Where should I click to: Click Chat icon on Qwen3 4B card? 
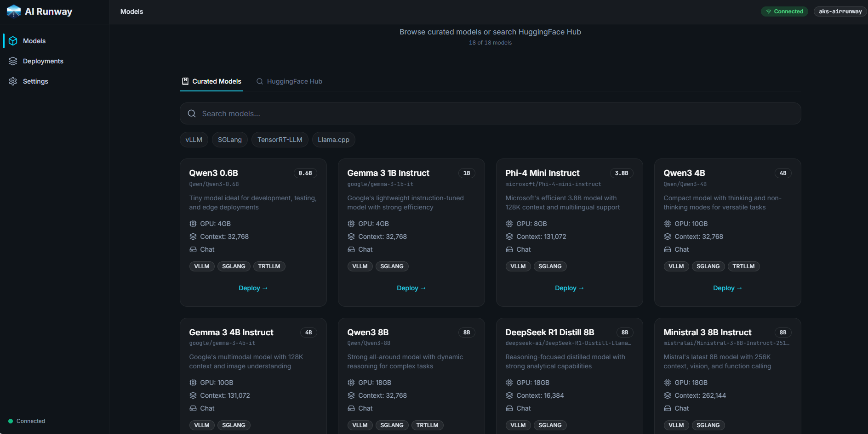[x=668, y=249]
